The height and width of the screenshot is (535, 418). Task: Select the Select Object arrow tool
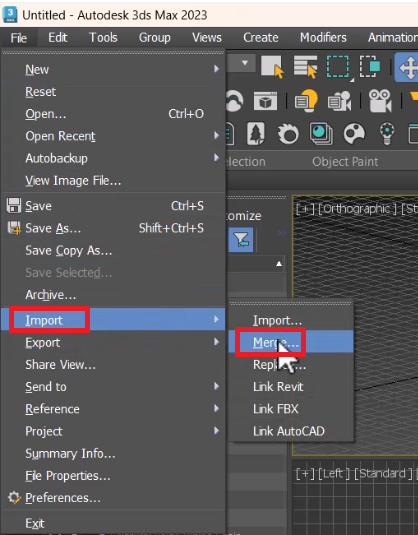272,67
